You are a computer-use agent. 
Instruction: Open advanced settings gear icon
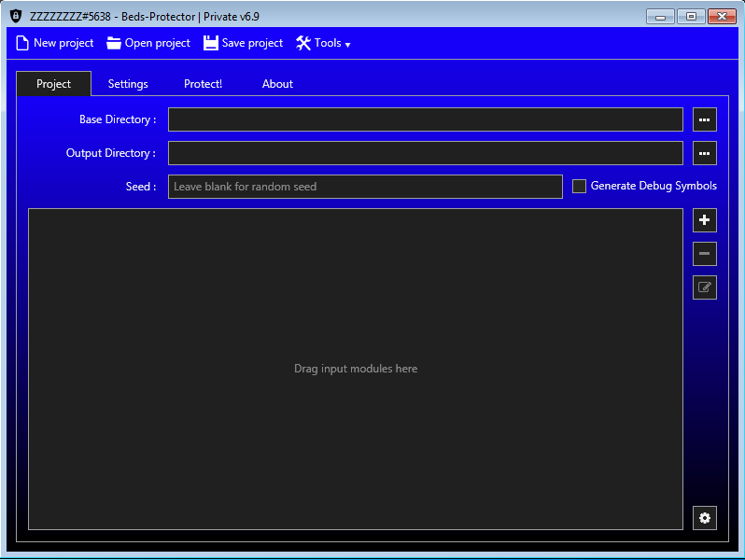point(704,518)
